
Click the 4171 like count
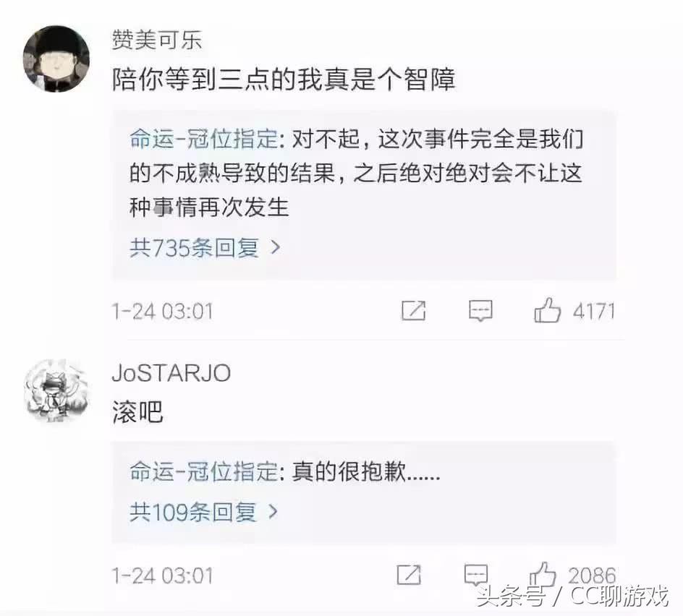(594, 312)
